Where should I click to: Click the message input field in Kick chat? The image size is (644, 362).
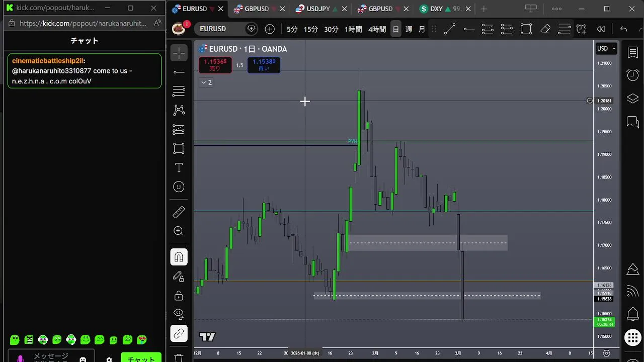tap(51, 356)
